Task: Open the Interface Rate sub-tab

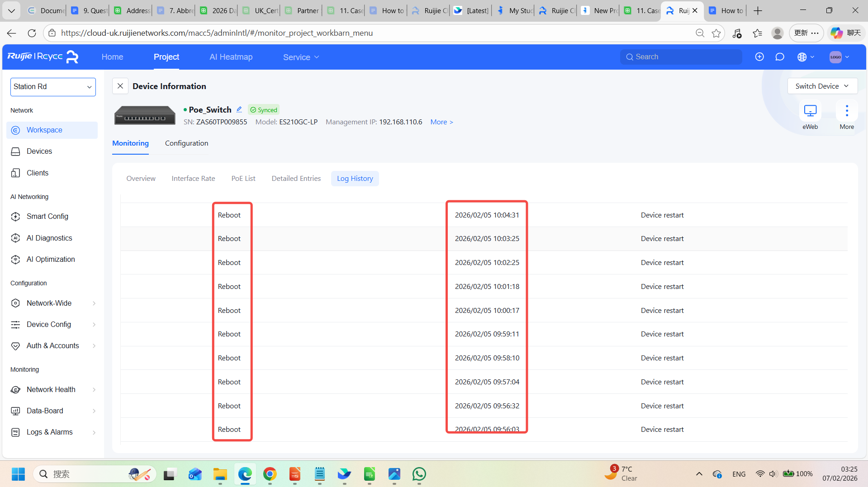Action: [x=193, y=179]
